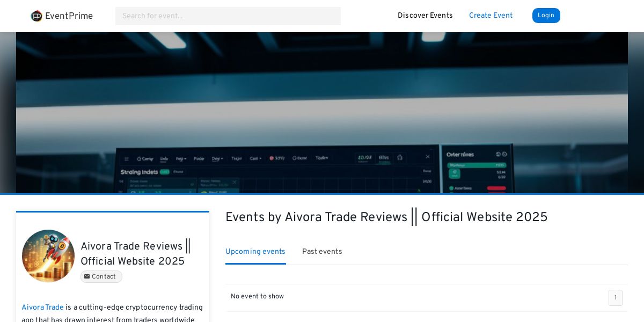Follow the Aivora Trade link

click(x=42, y=308)
